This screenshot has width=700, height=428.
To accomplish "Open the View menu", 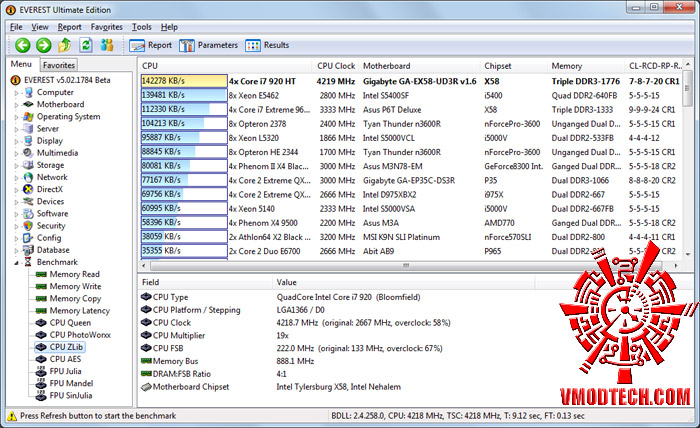I will (40, 27).
